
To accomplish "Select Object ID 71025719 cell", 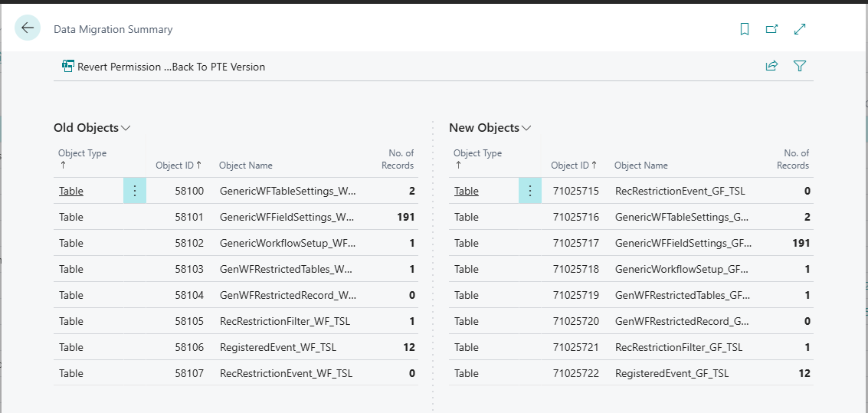I will 575,295.
